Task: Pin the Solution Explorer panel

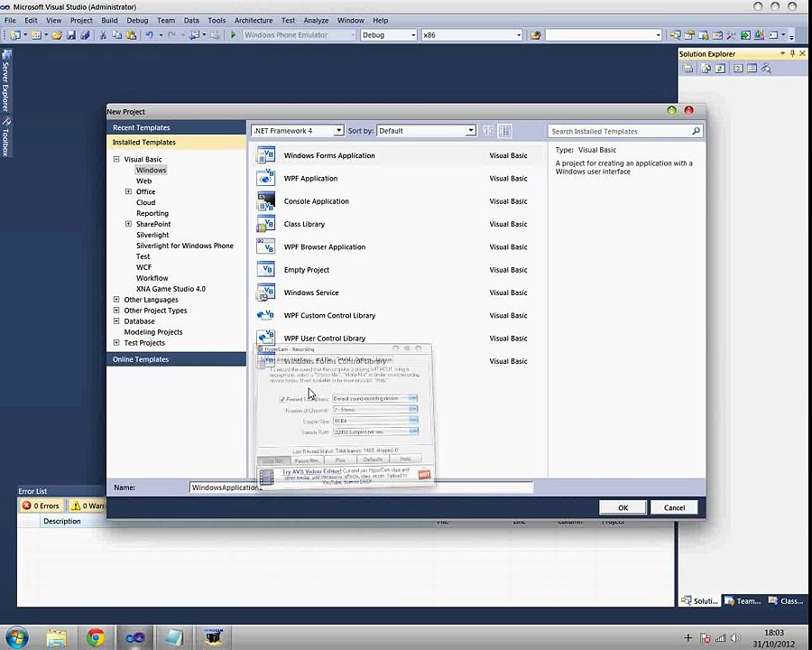Action: click(x=792, y=53)
